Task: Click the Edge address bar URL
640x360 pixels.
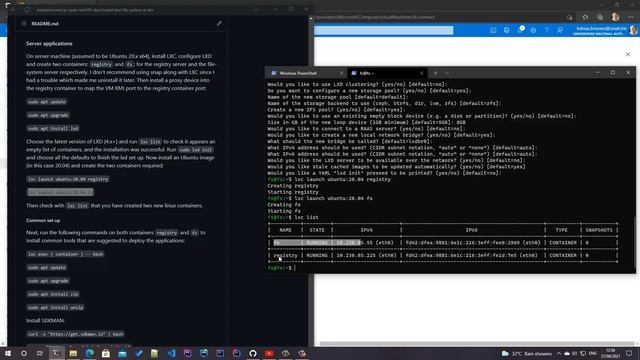Action: 376,17
